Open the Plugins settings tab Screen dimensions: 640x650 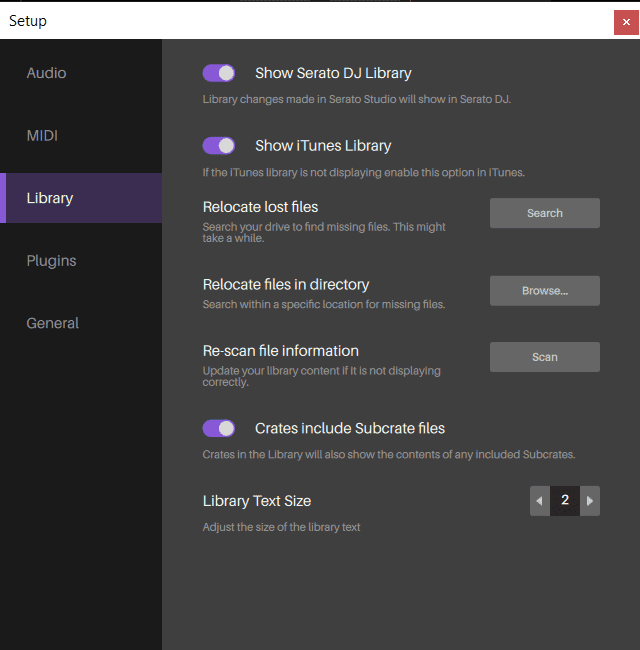pos(81,261)
